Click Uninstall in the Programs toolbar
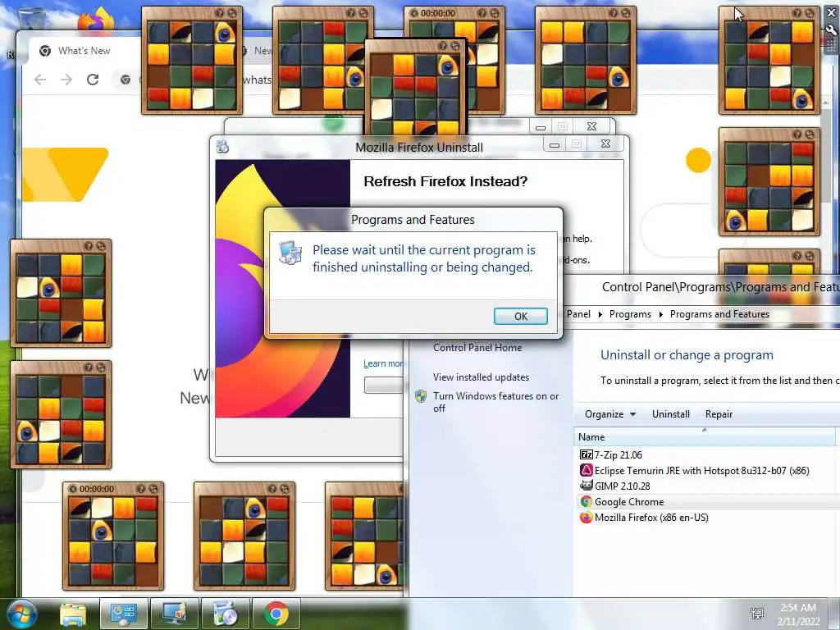This screenshot has height=630, width=840. 670,414
